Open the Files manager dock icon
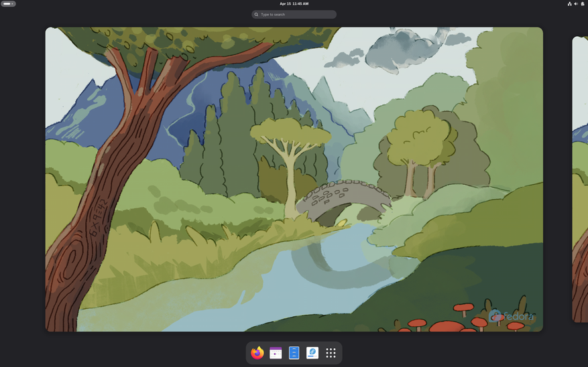Screen dimensions: 588x367 pyautogui.click(x=294, y=353)
